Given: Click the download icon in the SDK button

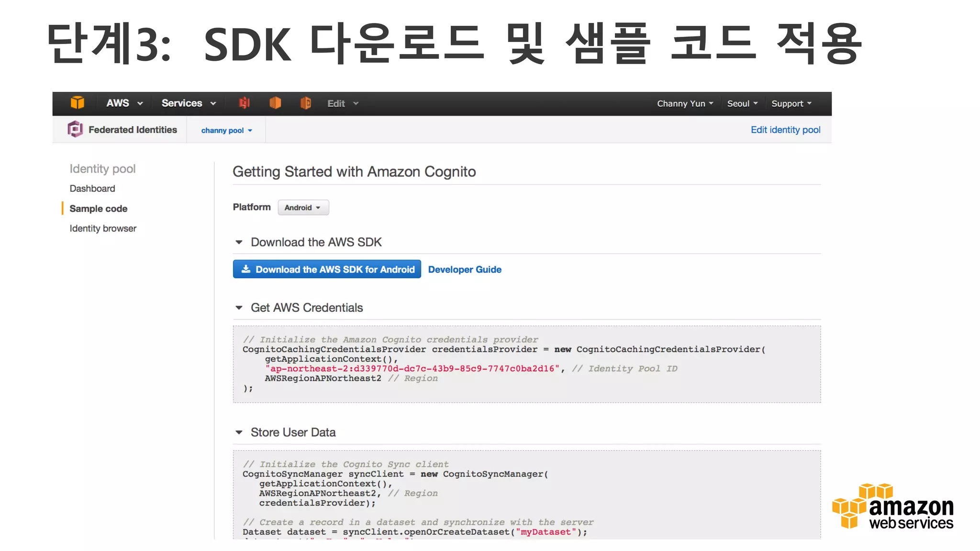Looking at the screenshot, I should point(246,269).
